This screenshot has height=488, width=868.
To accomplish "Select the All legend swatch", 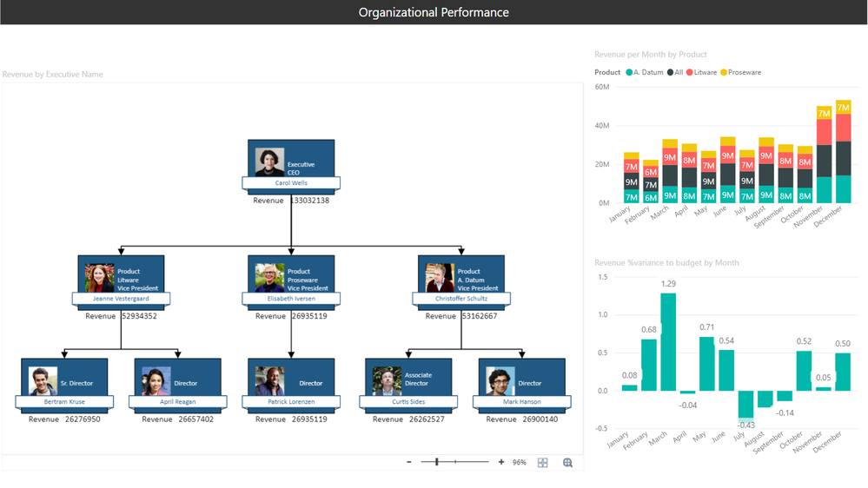I will coord(671,72).
